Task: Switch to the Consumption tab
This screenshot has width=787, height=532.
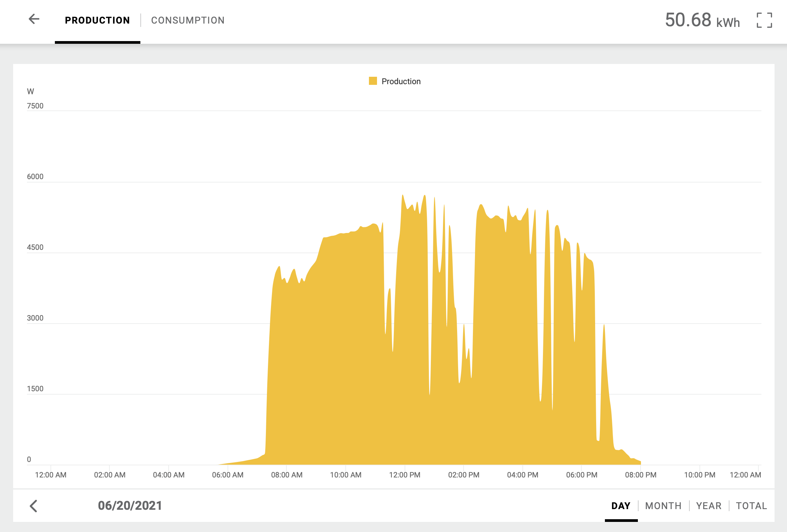Action: coord(187,20)
